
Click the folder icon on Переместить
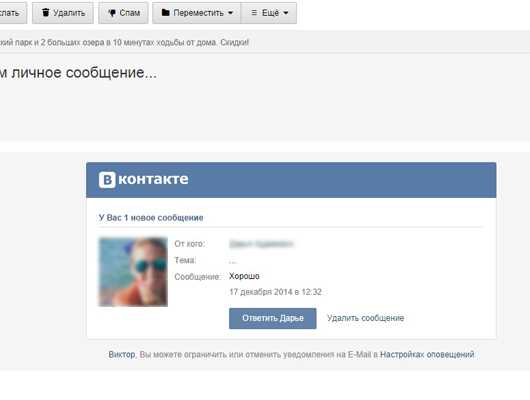[x=166, y=13]
